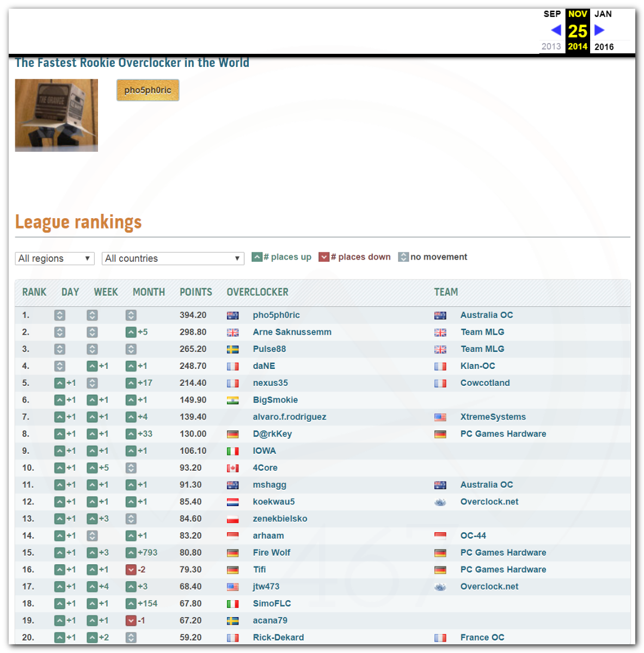Click highlighted NOV 25 2014 capture date
This screenshot has height=653, width=644.
(x=578, y=30)
